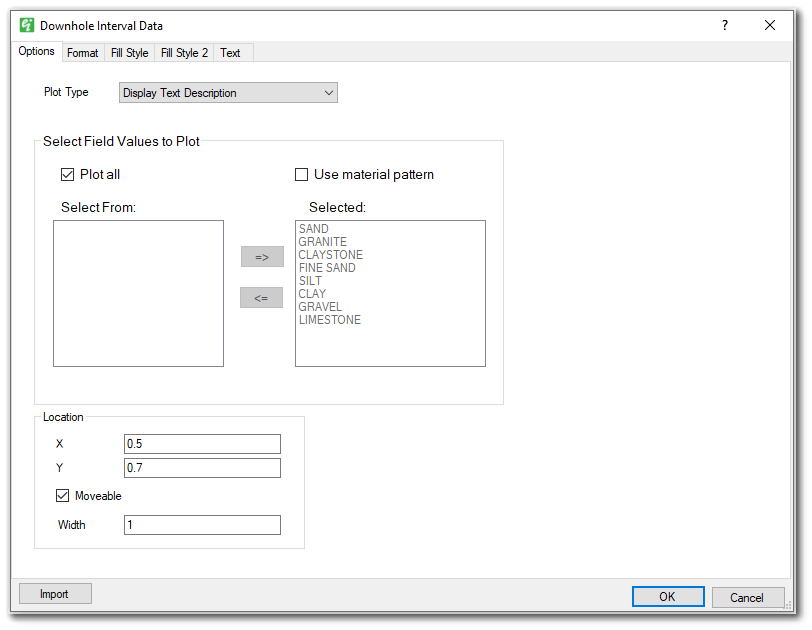Screen dimensions: 812x630
Task: Switch to the Fill Style 2 tab
Action: (183, 52)
